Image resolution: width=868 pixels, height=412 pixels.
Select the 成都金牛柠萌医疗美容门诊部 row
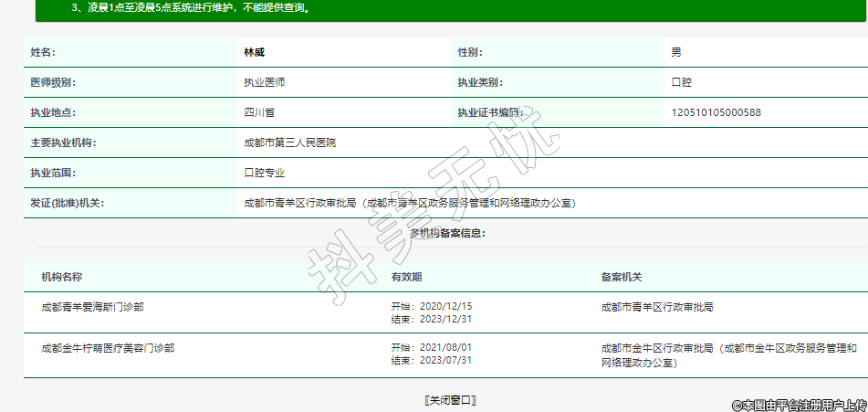tap(108, 348)
